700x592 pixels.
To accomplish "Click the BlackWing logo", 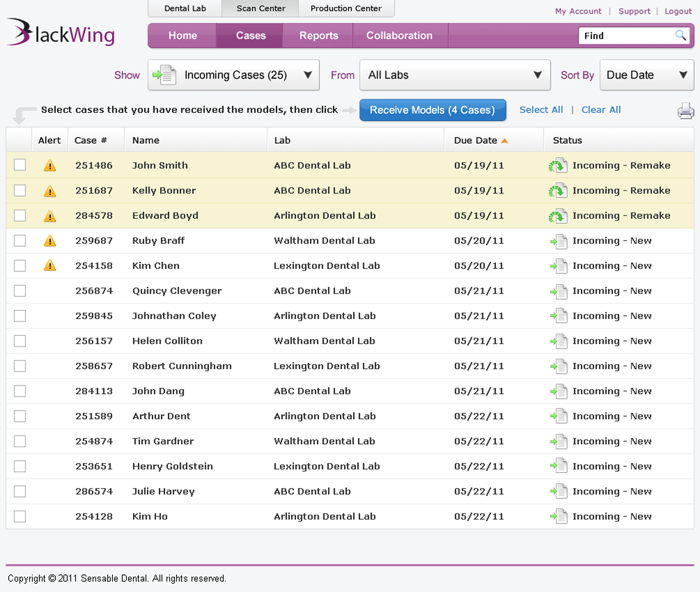I will pos(60,32).
